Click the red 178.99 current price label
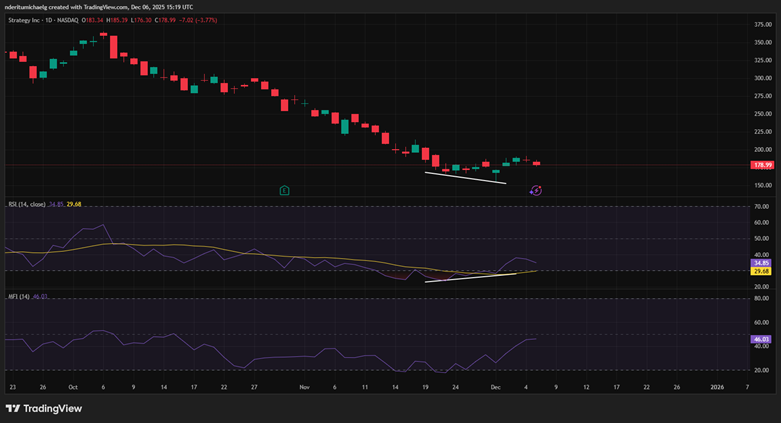The image size is (781, 423). [762, 165]
